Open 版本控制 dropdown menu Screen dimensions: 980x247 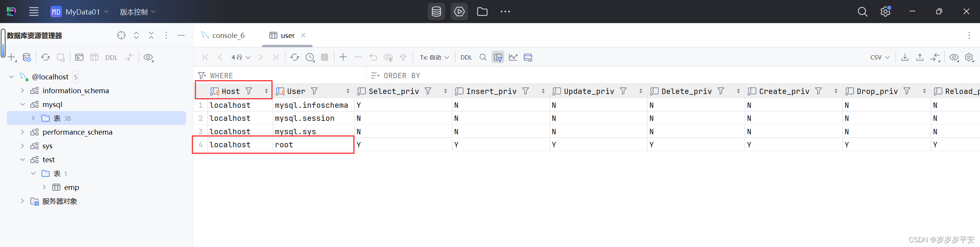tap(138, 12)
